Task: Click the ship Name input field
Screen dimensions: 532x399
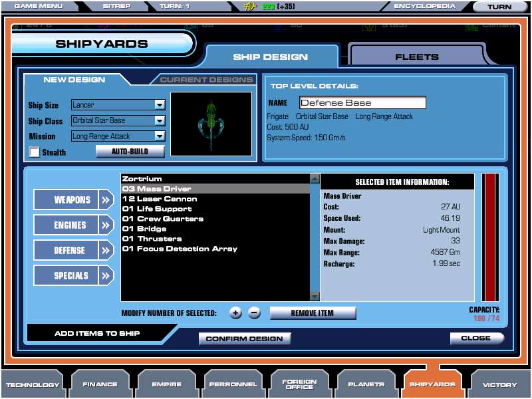Action: point(362,103)
